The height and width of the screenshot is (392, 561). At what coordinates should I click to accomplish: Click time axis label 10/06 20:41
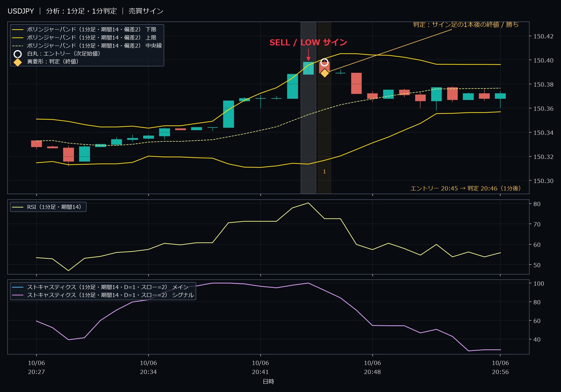point(261,368)
